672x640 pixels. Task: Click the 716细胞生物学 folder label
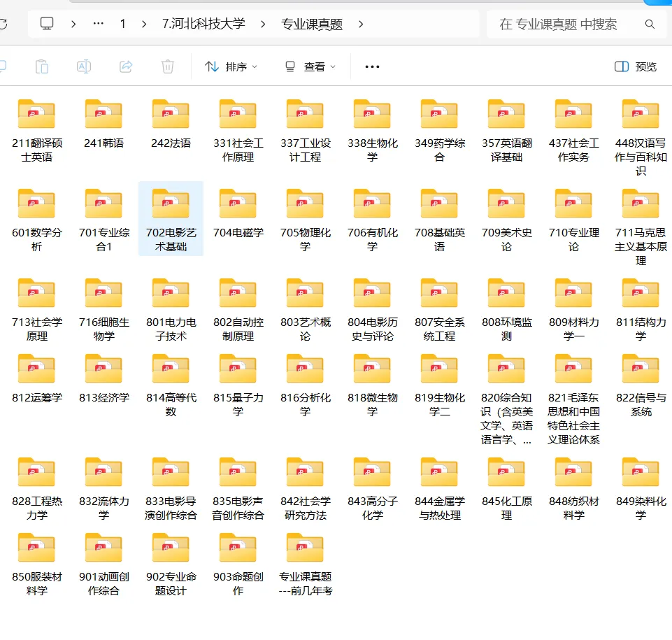click(103, 329)
